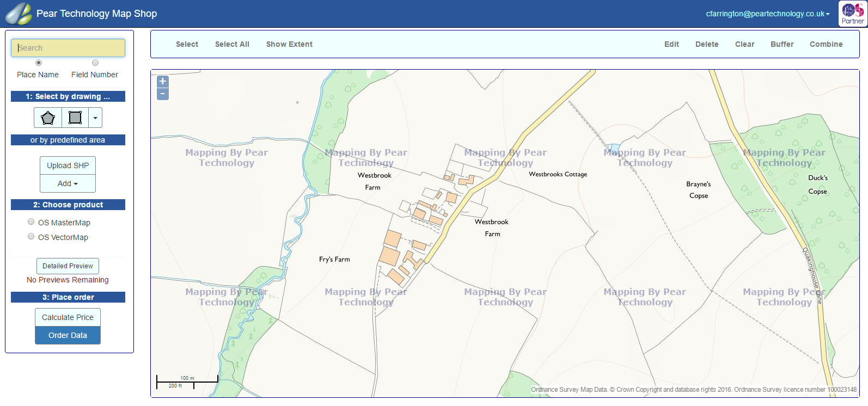This screenshot has width=868, height=406.
Task: Select the polygon drawing tool
Action: tap(48, 118)
